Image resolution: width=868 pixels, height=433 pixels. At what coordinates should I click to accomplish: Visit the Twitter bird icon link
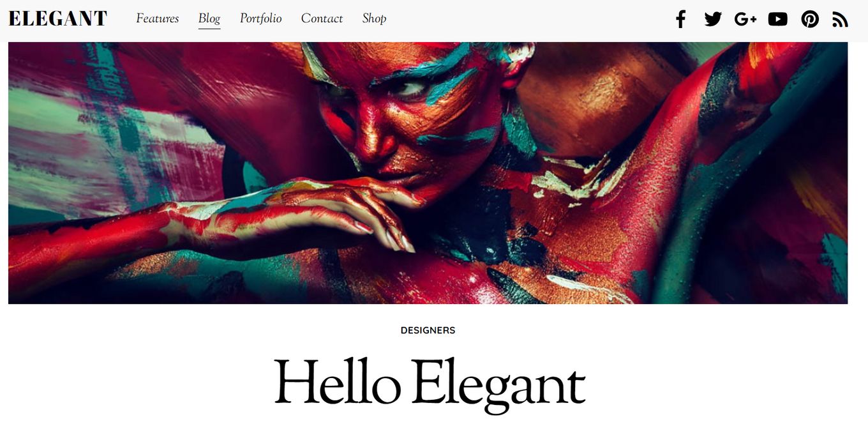coord(713,19)
